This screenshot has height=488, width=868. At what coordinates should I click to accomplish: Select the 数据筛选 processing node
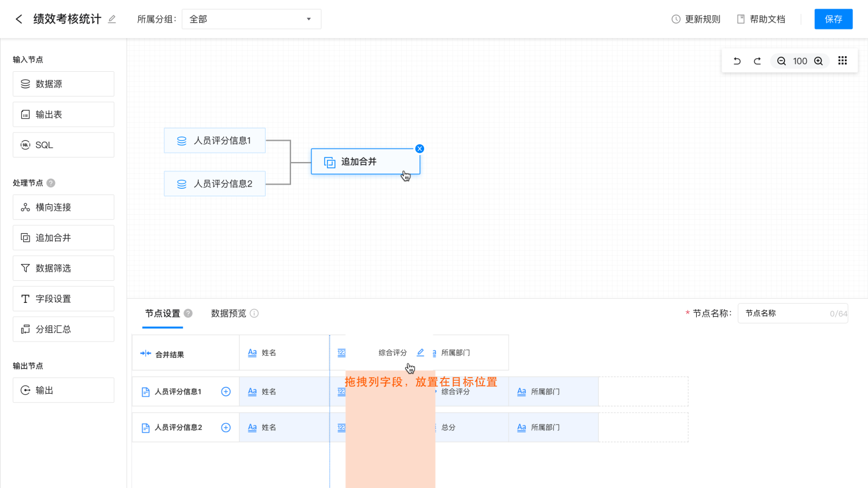64,268
